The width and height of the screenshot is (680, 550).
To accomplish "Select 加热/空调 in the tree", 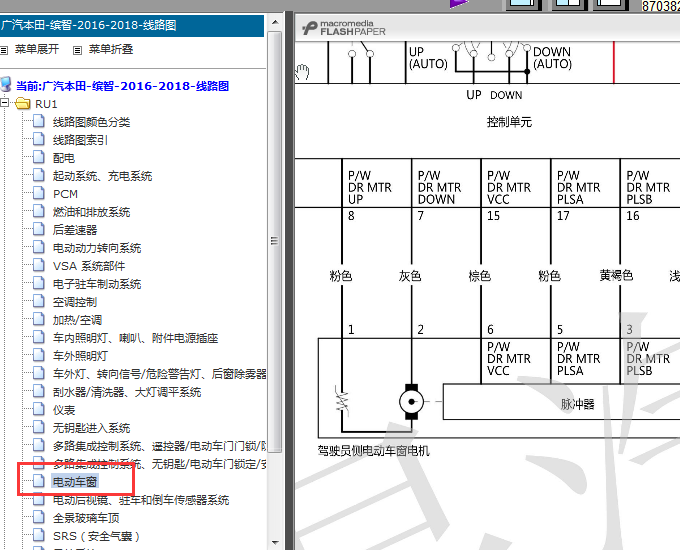I will [78, 320].
